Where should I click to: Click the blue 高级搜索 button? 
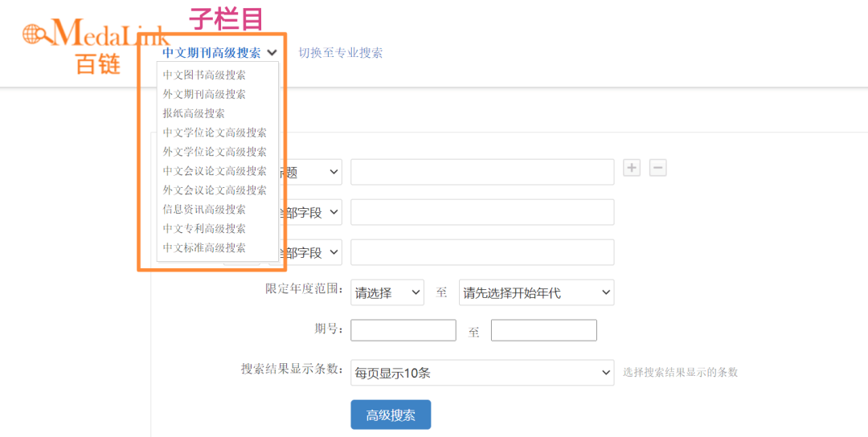(x=391, y=415)
